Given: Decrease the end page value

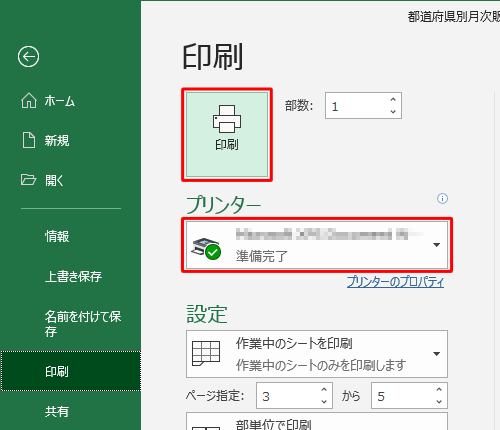Looking at the screenshot, I should tap(439, 402).
